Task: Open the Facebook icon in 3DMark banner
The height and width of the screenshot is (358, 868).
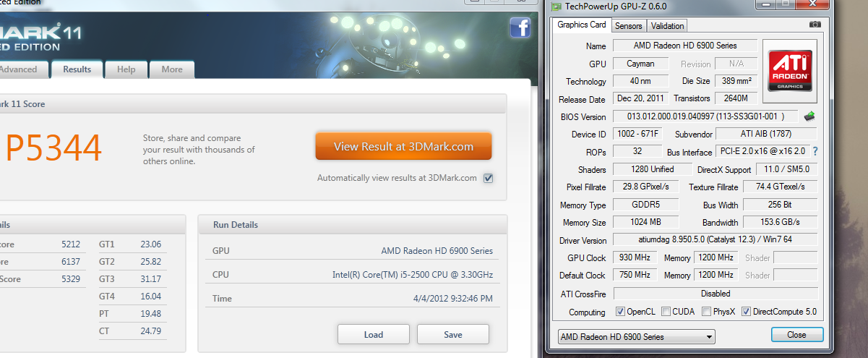Action: 520,27
